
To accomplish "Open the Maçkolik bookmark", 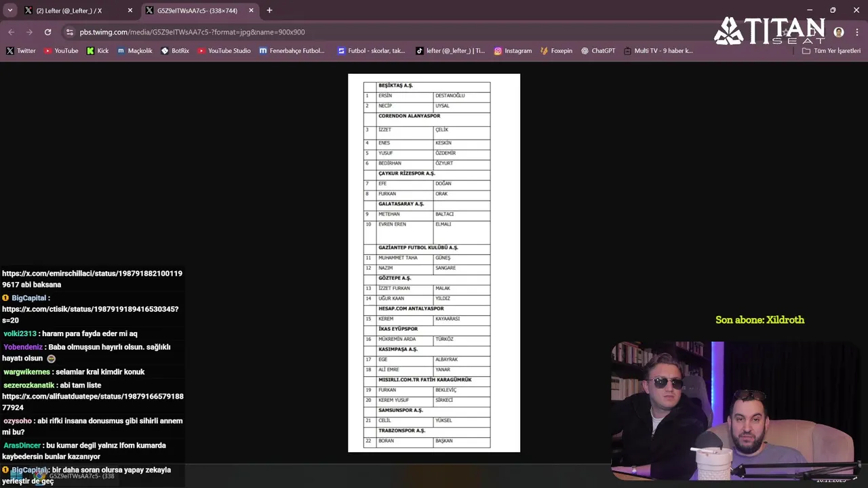I will pyautogui.click(x=135, y=51).
